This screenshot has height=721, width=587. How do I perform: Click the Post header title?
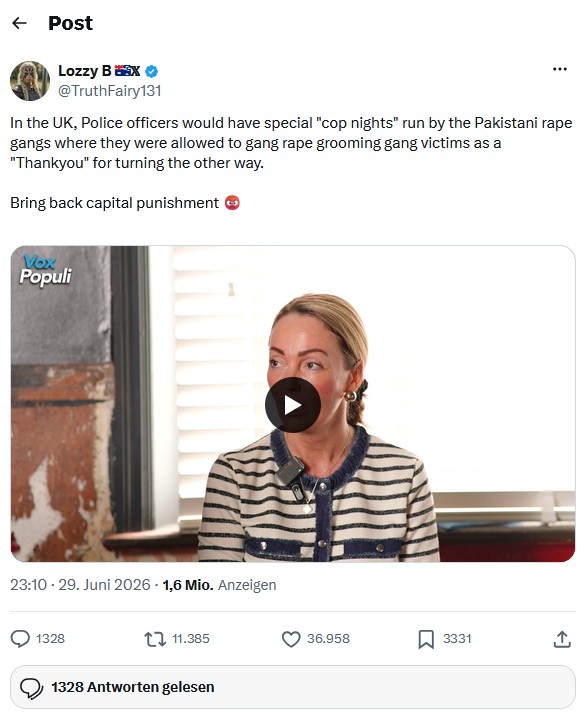coord(70,23)
